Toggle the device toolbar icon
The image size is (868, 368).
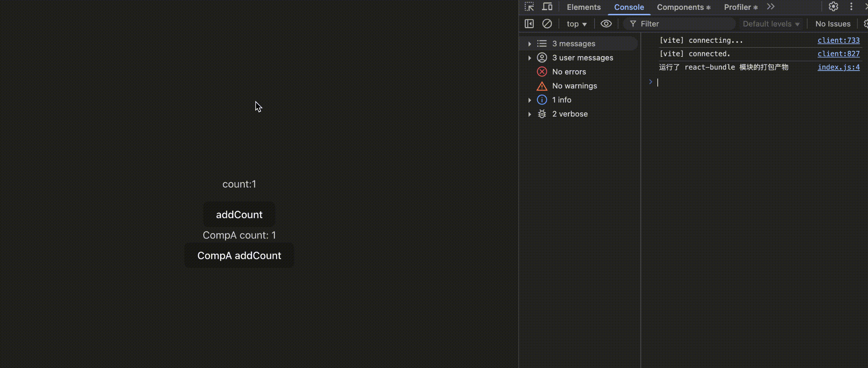(x=547, y=7)
